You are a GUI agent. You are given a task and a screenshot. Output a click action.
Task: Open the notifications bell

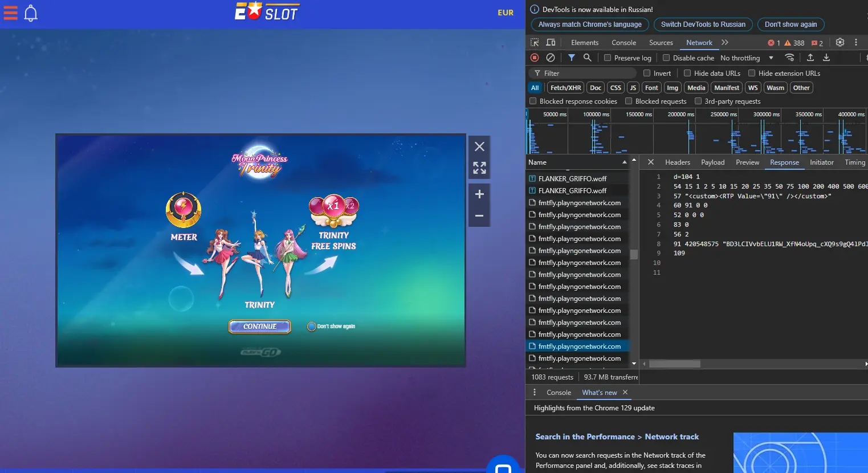pos(31,13)
